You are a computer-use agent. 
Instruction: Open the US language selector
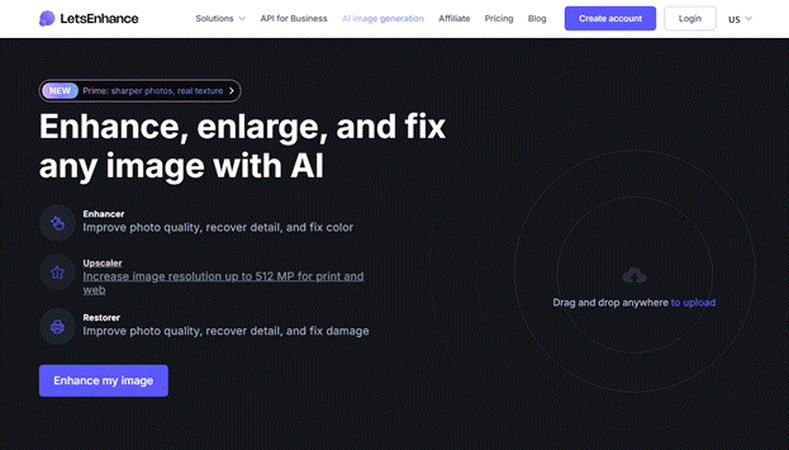740,19
